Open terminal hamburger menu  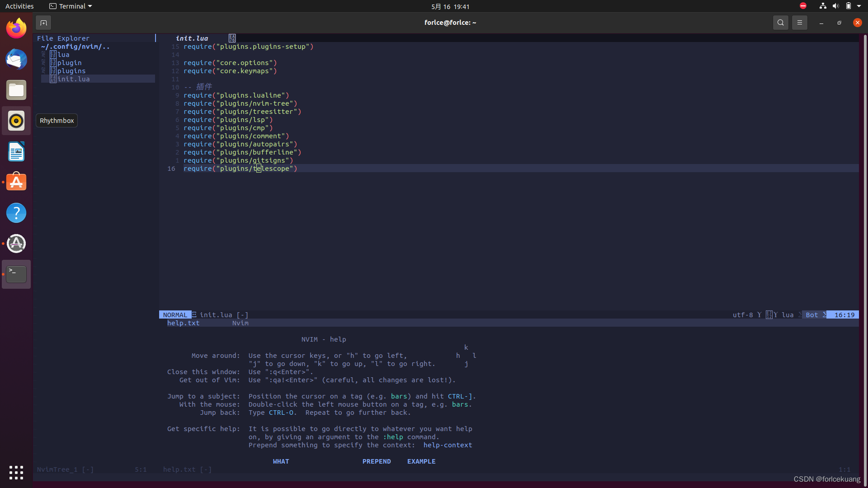click(799, 23)
